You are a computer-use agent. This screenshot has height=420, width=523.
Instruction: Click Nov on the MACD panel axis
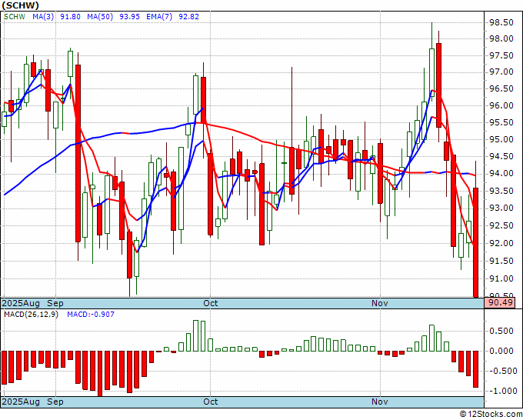[380, 402]
